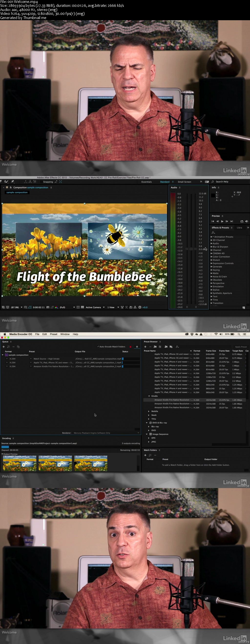Take a snapshot of the composition viewer

(48, 307)
